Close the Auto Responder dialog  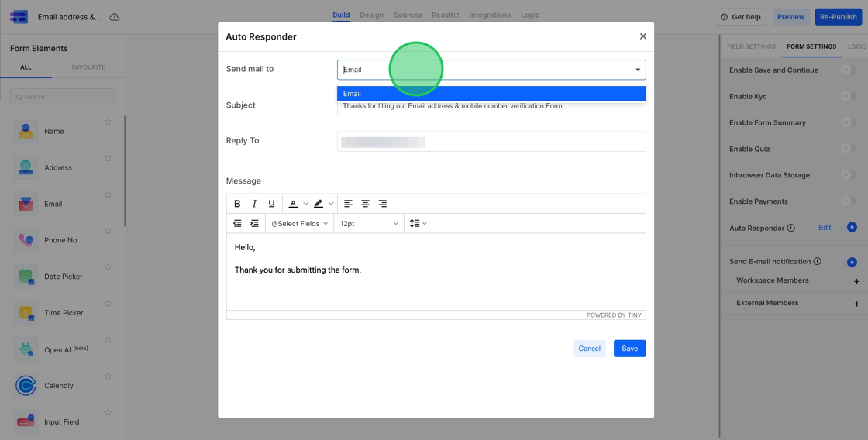642,36
